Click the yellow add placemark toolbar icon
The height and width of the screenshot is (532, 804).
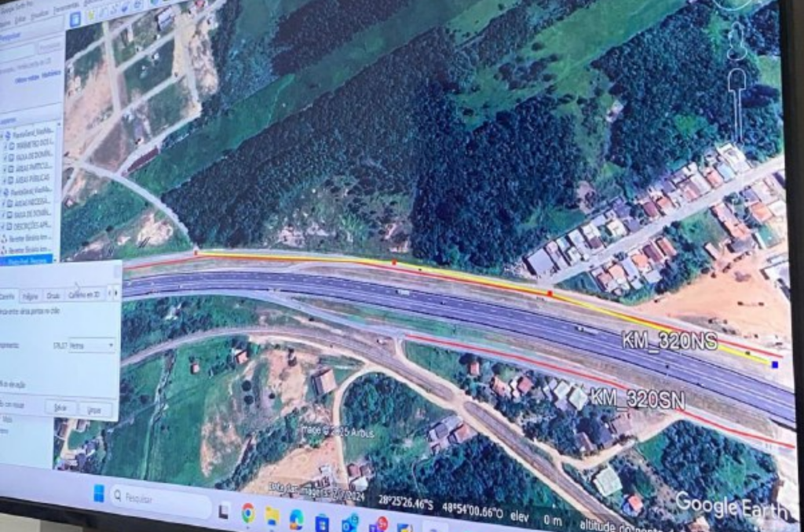click(92, 16)
